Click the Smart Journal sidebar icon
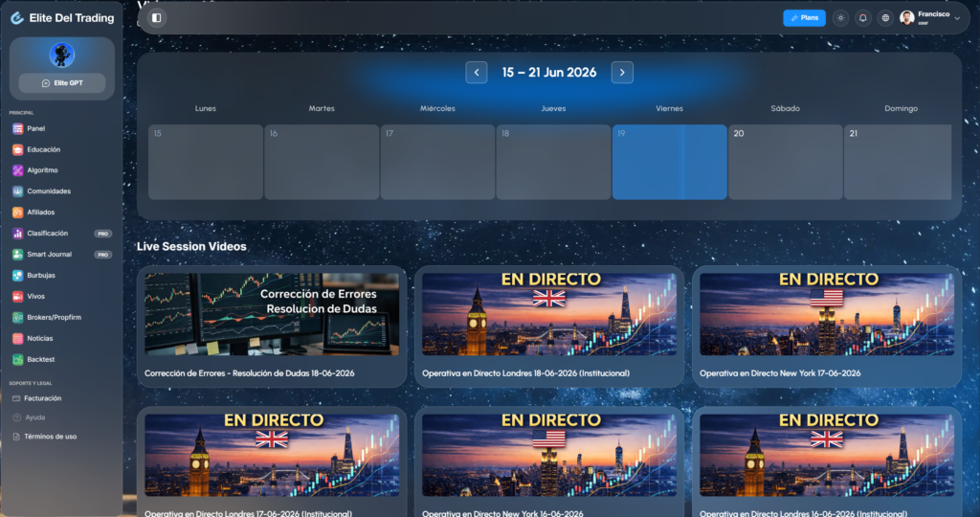Viewport: 980px width, 517px height. click(x=17, y=255)
